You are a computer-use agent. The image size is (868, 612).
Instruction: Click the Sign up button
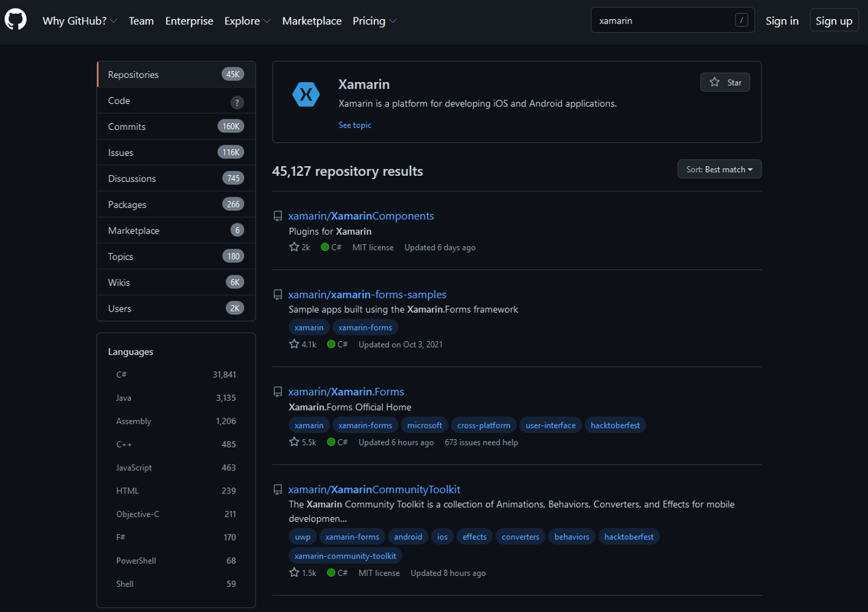[x=834, y=21]
